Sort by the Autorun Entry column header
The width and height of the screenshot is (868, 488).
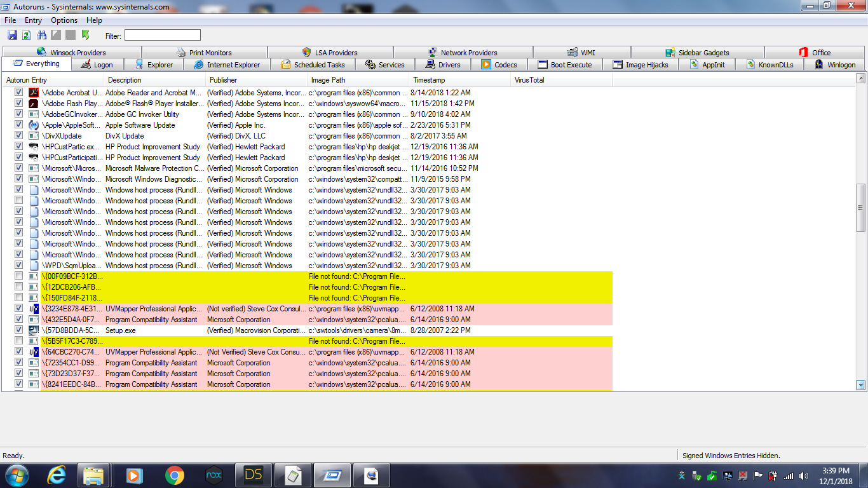(53, 80)
